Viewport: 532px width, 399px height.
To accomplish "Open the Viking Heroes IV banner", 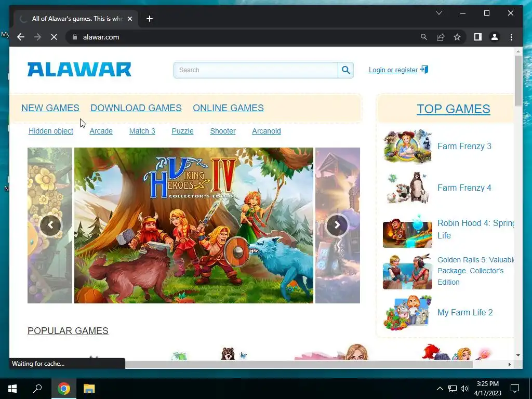I will click(x=194, y=225).
